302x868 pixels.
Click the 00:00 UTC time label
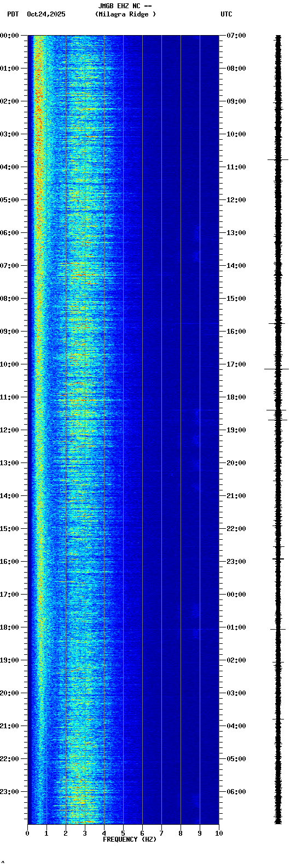(236, 595)
